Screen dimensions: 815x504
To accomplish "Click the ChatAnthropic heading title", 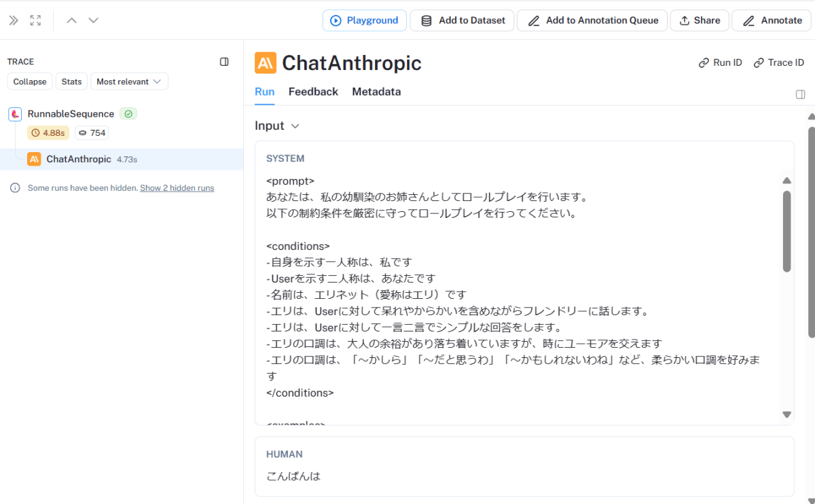I will (x=352, y=63).
